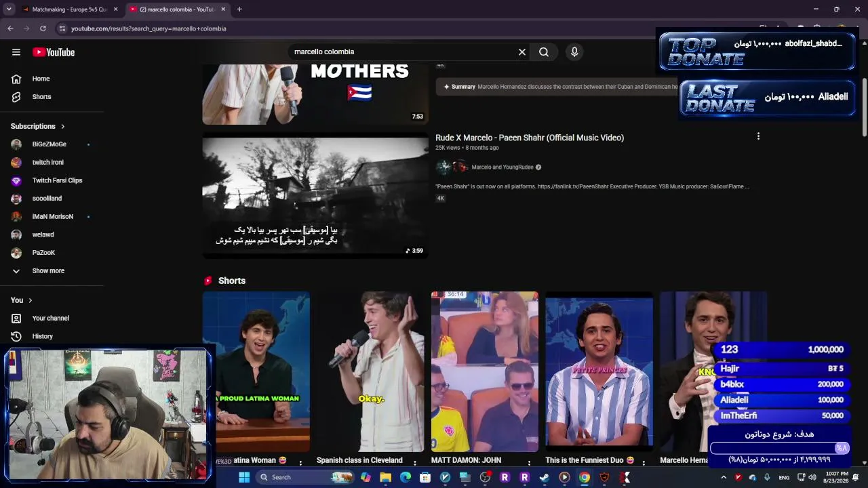Open Steam from the taskbar
Image resolution: width=868 pixels, height=488 pixels.
click(544, 477)
